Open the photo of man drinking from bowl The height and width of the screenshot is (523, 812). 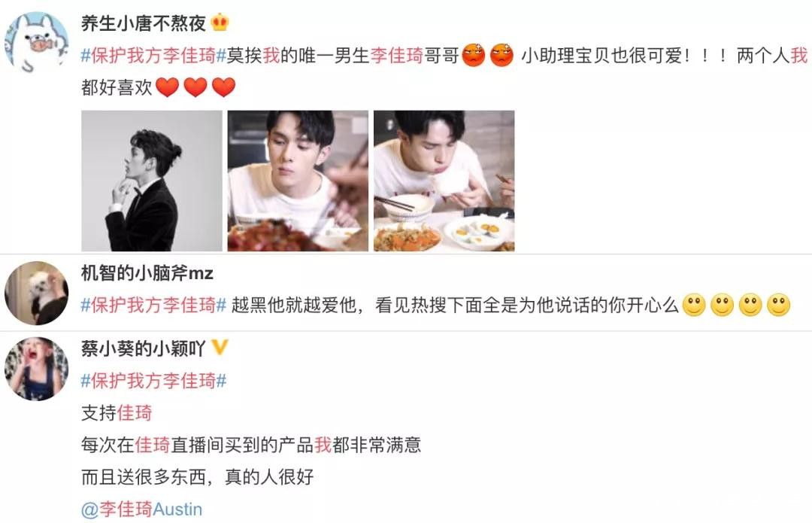[x=444, y=181]
